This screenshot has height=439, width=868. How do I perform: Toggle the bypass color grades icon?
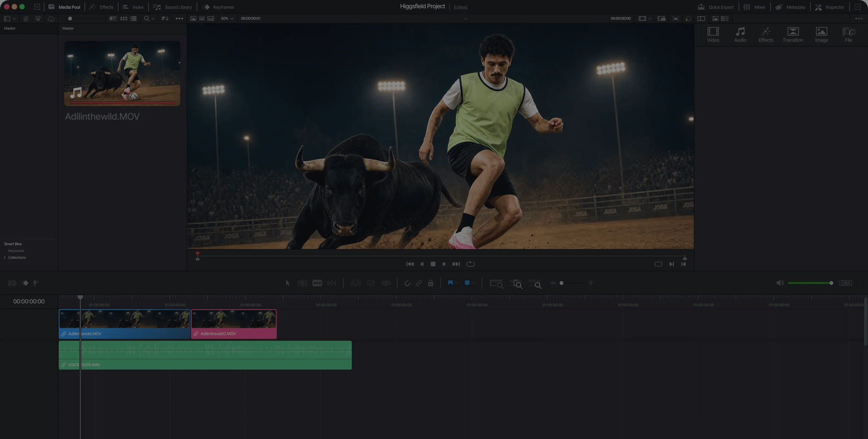tap(688, 19)
